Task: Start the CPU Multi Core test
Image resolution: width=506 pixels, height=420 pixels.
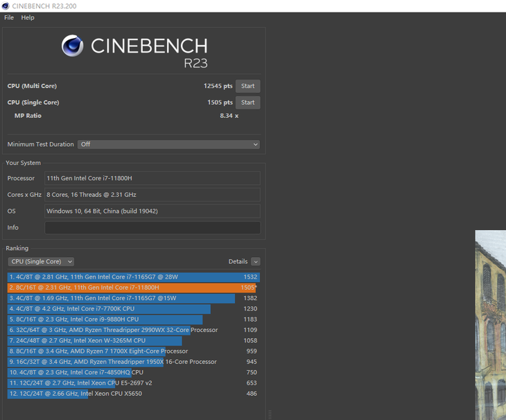Action: pos(247,86)
